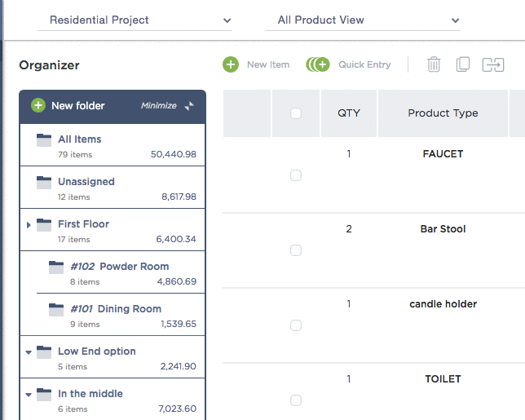Image resolution: width=525 pixels, height=420 pixels.
Task: Click the 2,241.90 Low End option total
Action: [x=178, y=366]
